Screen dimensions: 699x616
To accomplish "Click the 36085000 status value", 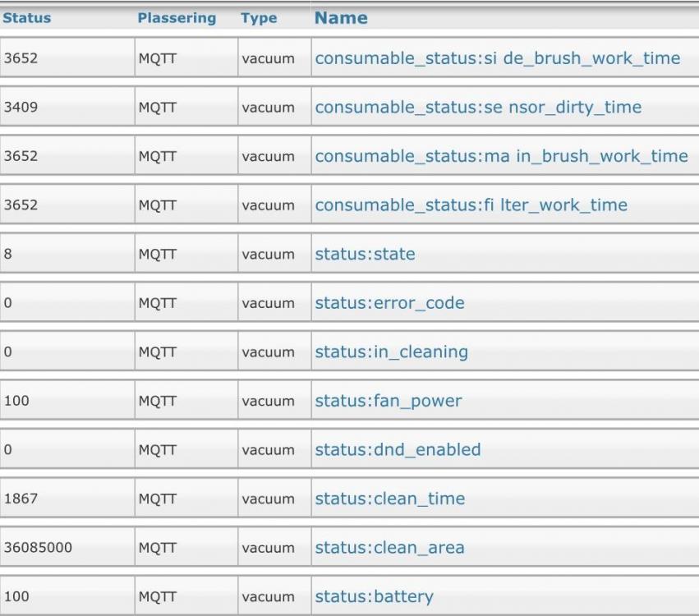I will 38,547.
